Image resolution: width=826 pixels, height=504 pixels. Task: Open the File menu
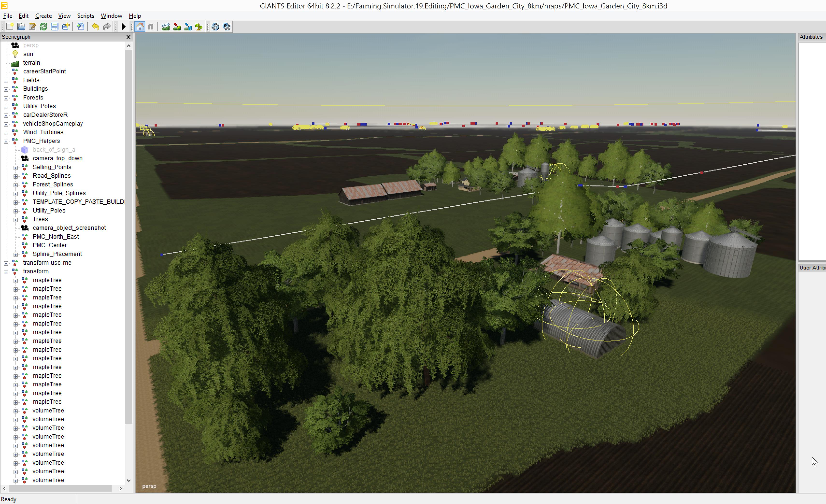pos(8,16)
